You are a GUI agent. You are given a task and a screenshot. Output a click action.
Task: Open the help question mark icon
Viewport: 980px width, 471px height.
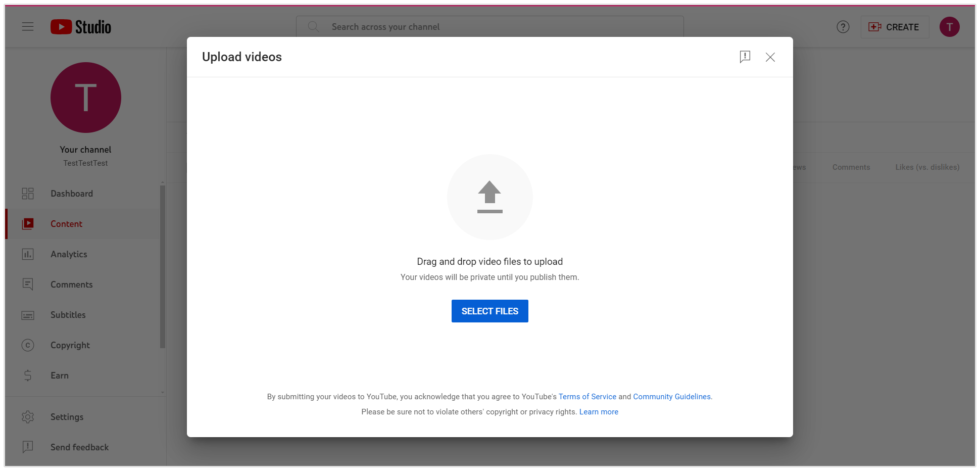click(x=843, y=27)
